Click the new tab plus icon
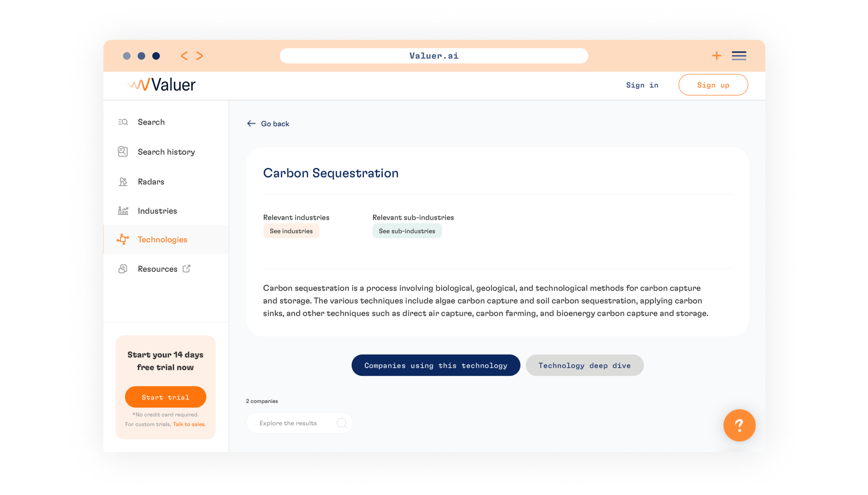The width and height of the screenshot is (868, 495). [716, 56]
